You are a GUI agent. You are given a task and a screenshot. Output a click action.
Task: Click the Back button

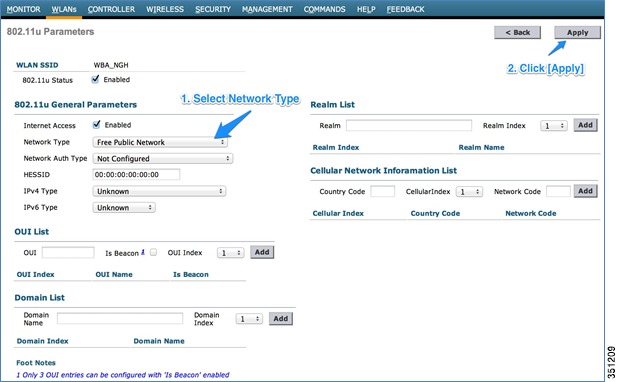coord(517,33)
